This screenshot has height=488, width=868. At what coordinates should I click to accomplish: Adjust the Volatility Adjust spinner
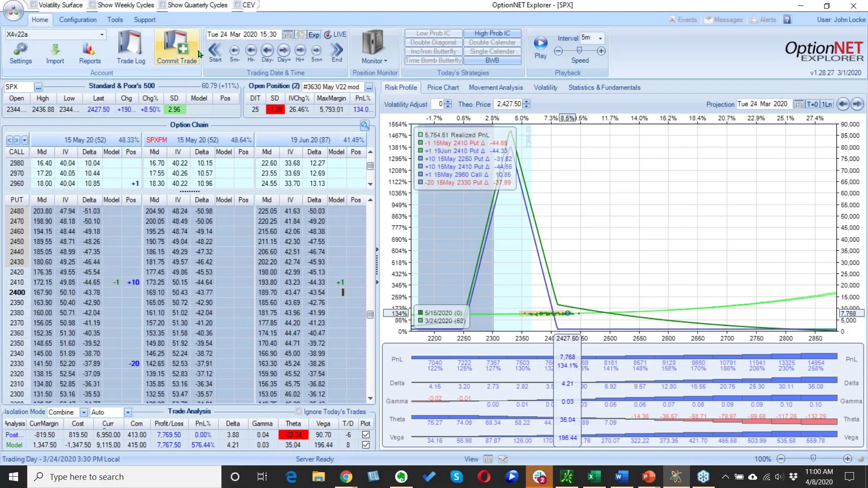(x=448, y=104)
